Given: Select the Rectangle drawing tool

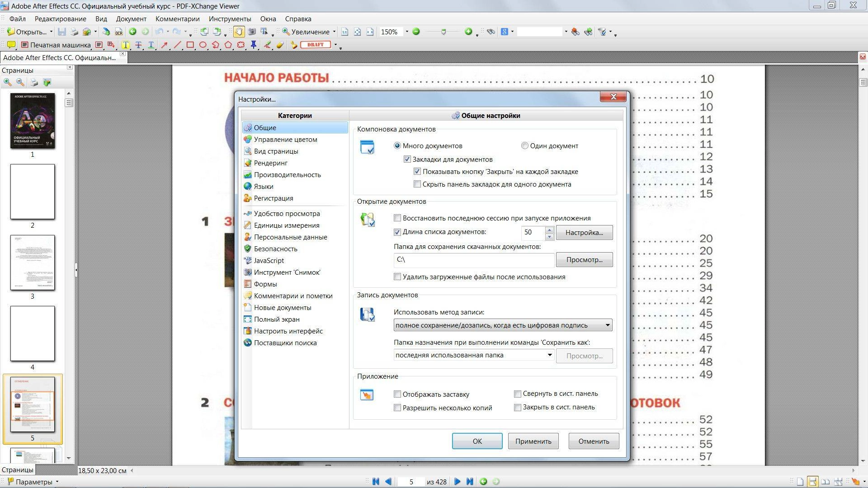Looking at the screenshot, I should click(190, 45).
